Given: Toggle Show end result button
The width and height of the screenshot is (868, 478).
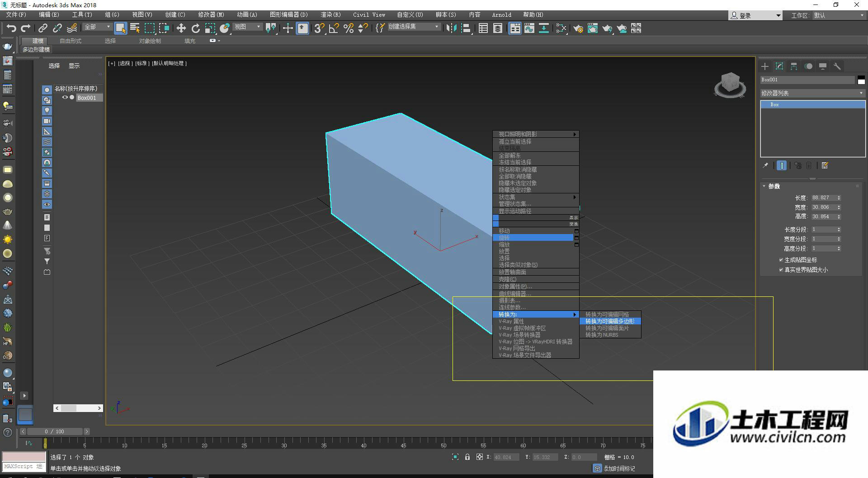Looking at the screenshot, I should (782, 166).
